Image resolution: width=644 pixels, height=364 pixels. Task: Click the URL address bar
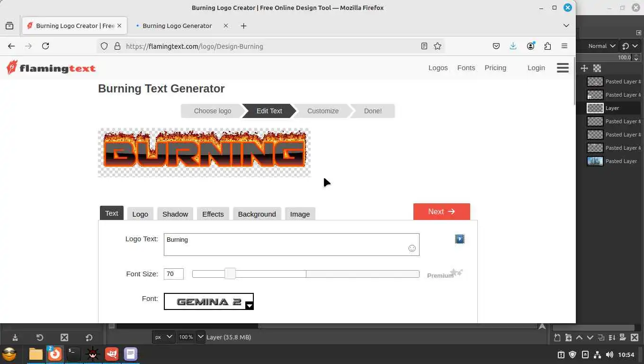click(272, 46)
